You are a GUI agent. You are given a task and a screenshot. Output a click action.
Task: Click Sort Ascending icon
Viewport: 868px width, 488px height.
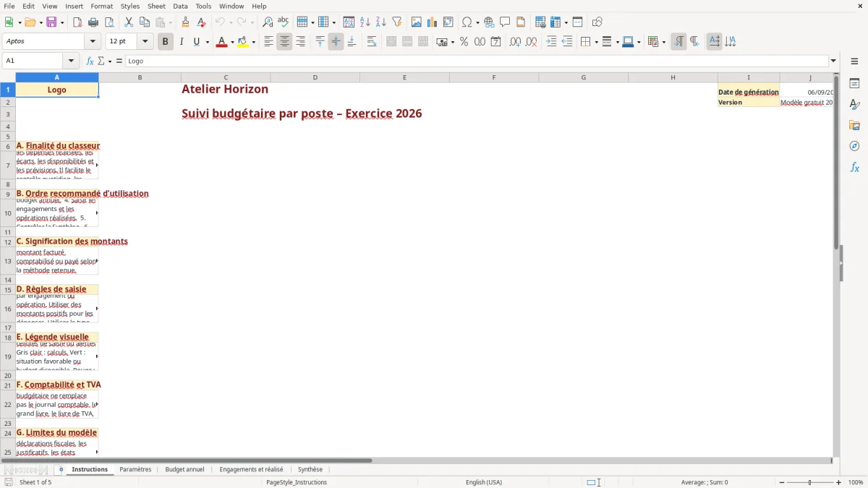pyautogui.click(x=365, y=22)
